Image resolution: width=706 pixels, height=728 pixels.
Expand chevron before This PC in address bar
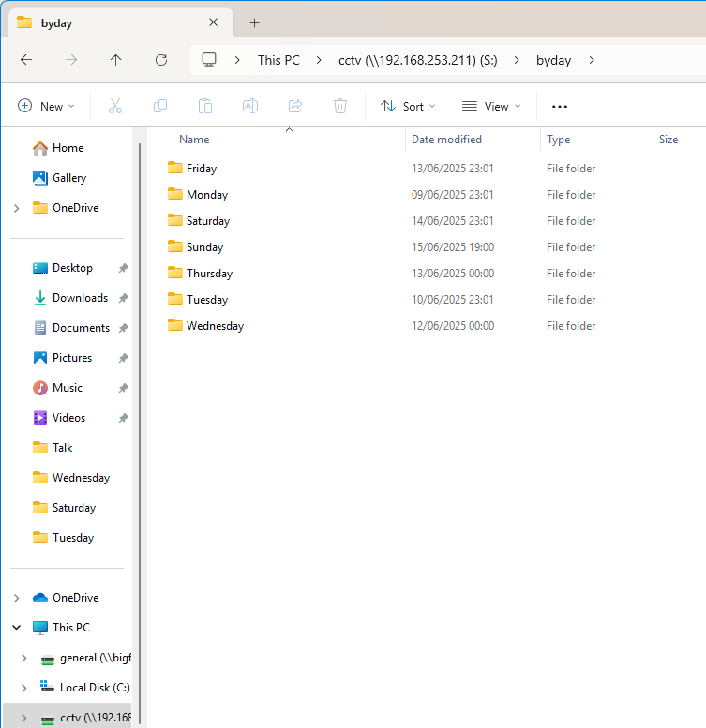(x=237, y=60)
